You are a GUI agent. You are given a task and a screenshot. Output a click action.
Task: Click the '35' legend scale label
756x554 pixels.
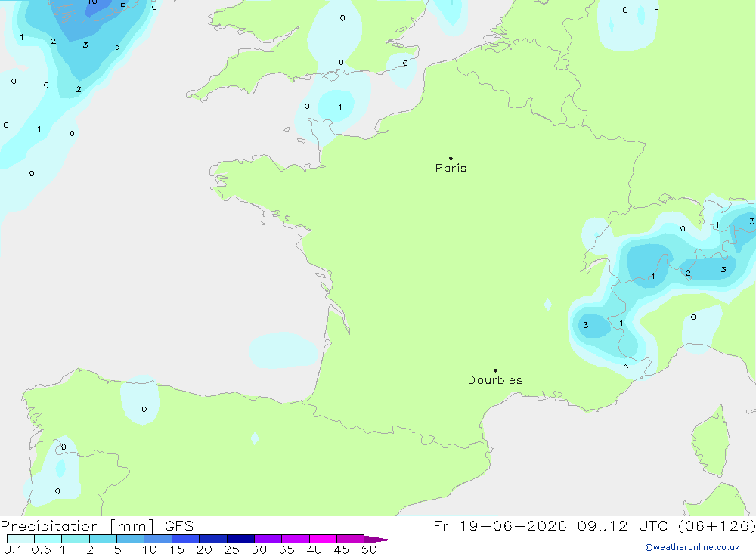pos(287,549)
